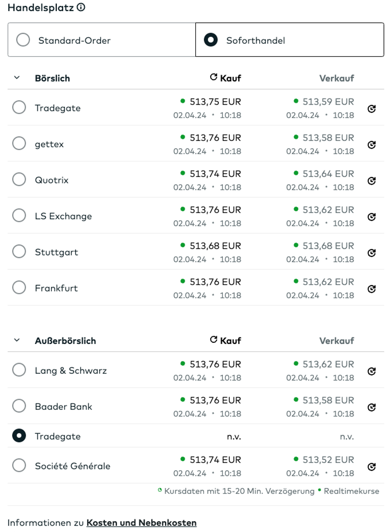Refresh all Außerbörslich Kauf prices

pos(214,340)
